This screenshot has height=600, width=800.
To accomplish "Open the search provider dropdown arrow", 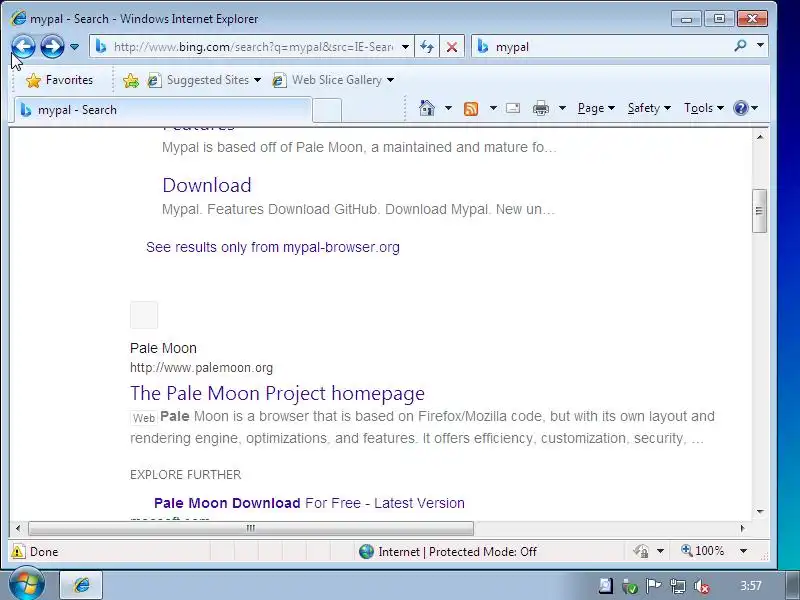I will (760, 46).
